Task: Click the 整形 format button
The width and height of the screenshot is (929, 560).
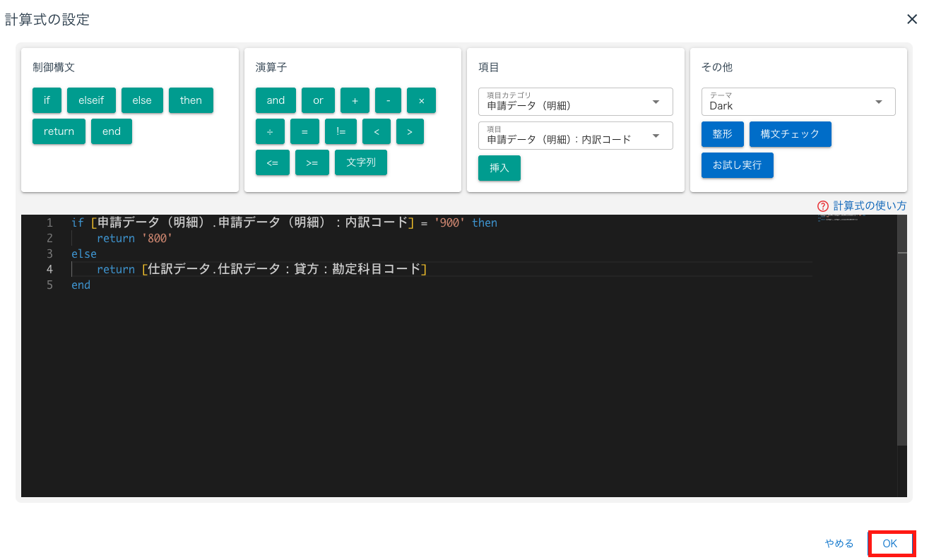Action: coord(723,134)
